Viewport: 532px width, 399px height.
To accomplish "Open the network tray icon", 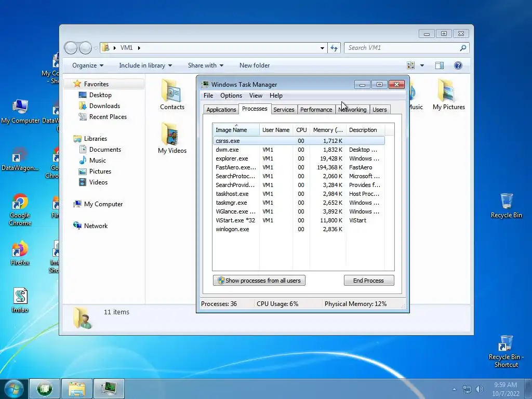I will [x=467, y=389].
